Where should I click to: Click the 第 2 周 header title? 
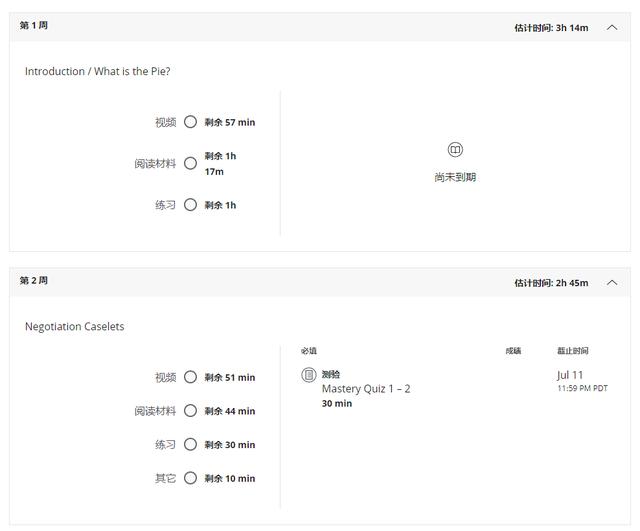[x=34, y=281]
